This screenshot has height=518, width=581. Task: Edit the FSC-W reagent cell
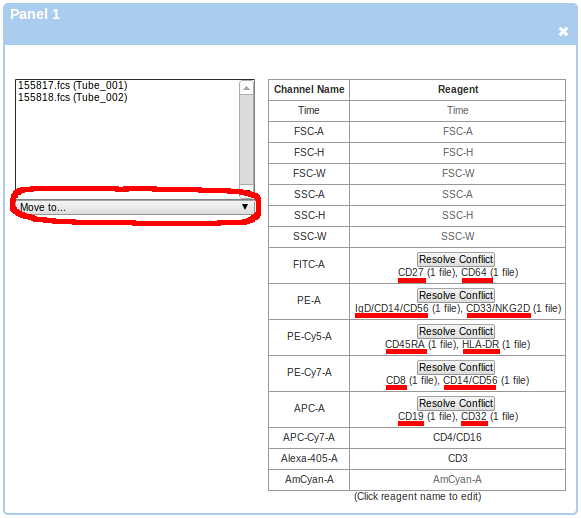[457, 173]
